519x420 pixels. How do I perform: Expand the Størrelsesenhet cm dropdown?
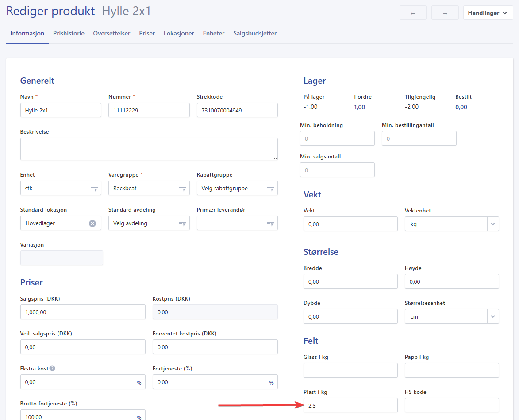click(493, 316)
